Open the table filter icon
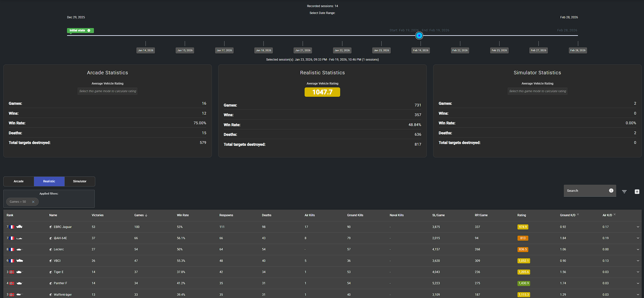 click(624, 192)
